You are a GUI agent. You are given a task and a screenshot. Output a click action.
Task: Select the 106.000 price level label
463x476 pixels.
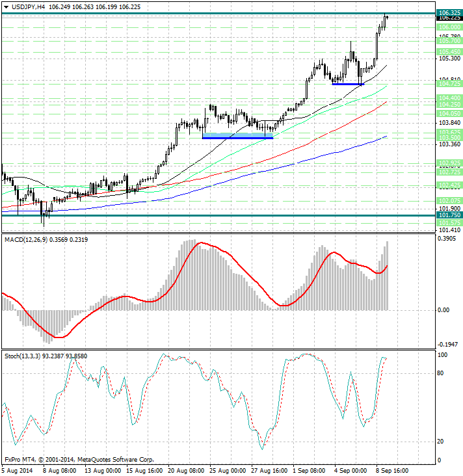pos(449,27)
